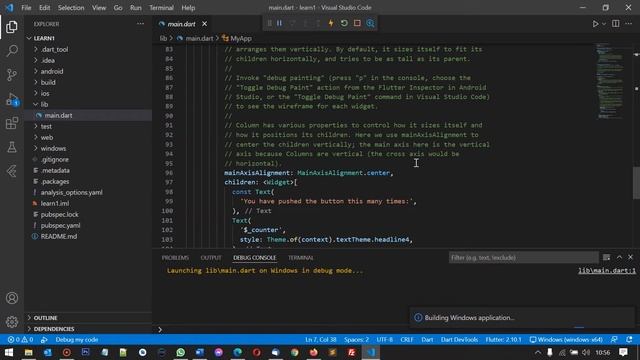Open Explorer Views and More Actions
This screenshot has height=360, width=640.
[140, 24]
